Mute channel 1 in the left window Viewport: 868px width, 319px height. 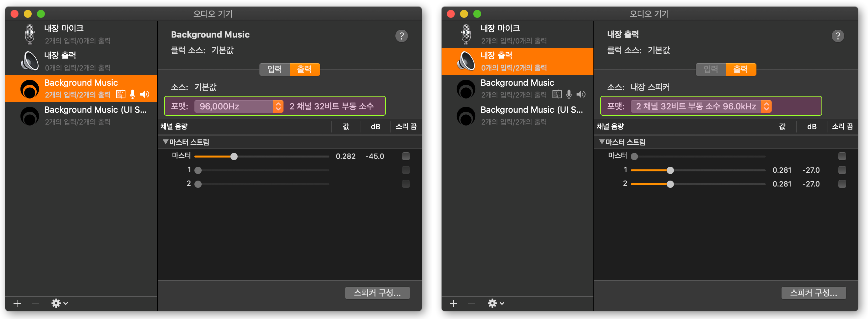click(406, 170)
